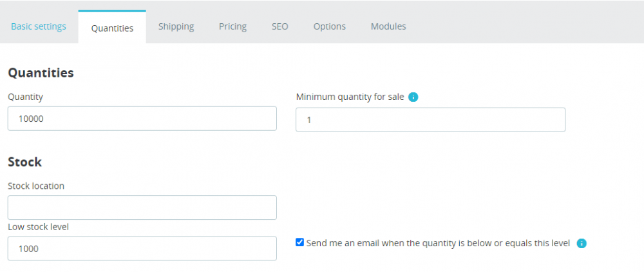644x272 pixels.
Task: Select the Quantities tab
Action: click(x=112, y=28)
